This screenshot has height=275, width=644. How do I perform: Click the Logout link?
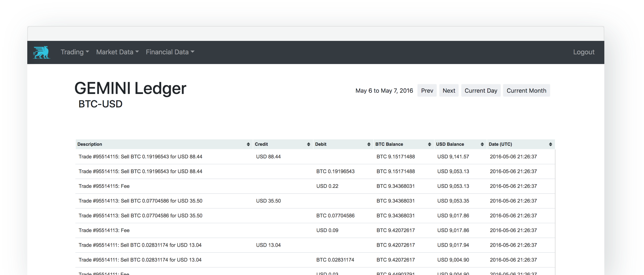(x=583, y=52)
